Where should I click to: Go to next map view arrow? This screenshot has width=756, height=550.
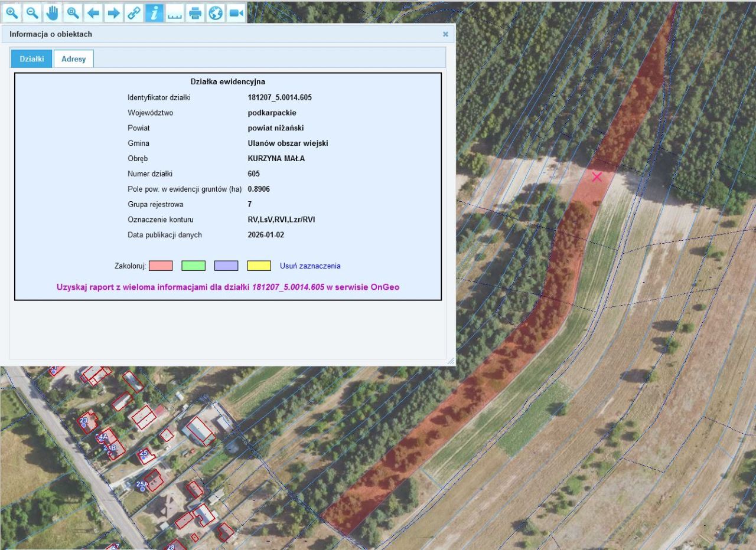[x=113, y=12]
